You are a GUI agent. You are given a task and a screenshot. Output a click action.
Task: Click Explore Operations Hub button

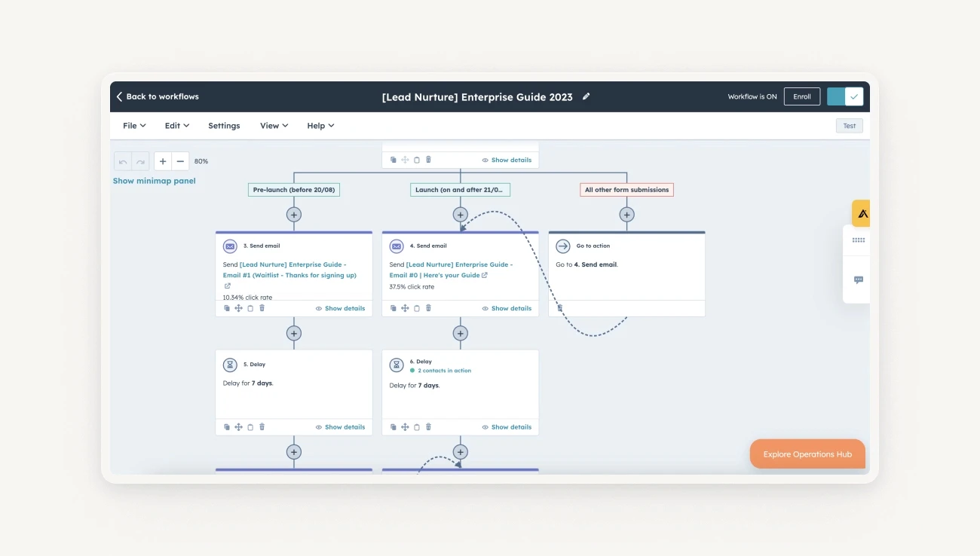coord(807,454)
